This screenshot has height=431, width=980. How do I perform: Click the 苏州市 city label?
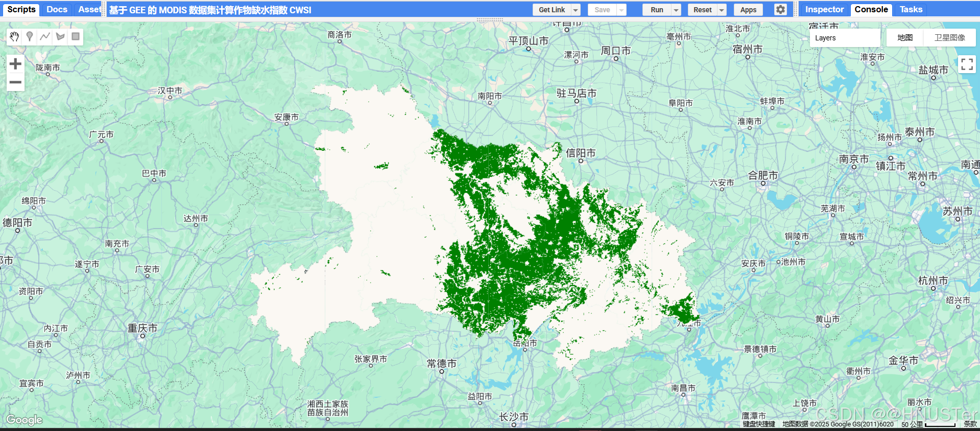tap(958, 211)
